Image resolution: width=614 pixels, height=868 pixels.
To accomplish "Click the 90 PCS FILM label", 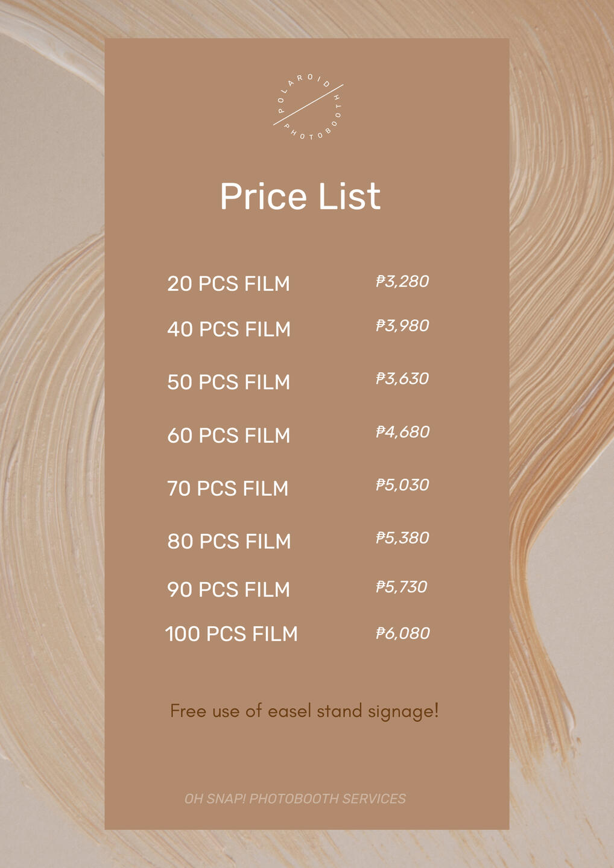I will [x=229, y=589].
